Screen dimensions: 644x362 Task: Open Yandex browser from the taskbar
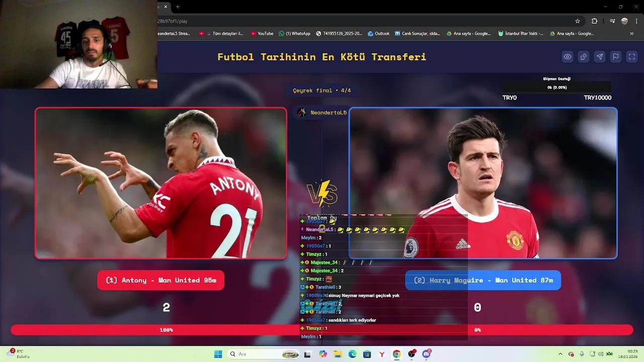382,354
